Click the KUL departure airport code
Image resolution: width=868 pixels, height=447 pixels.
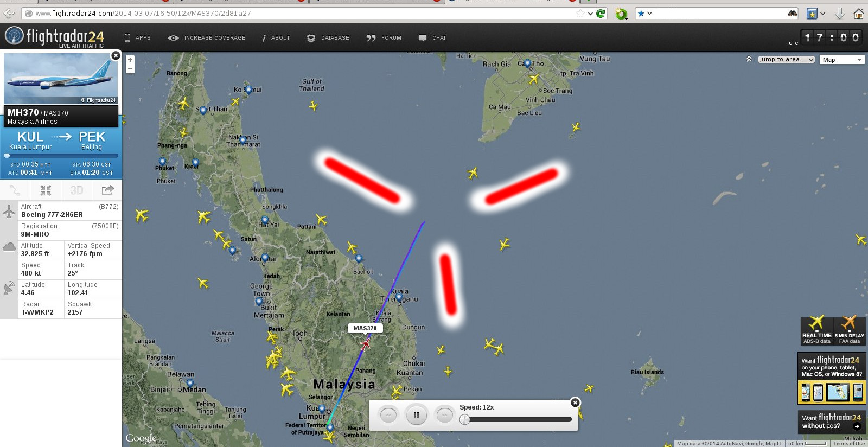(30, 137)
